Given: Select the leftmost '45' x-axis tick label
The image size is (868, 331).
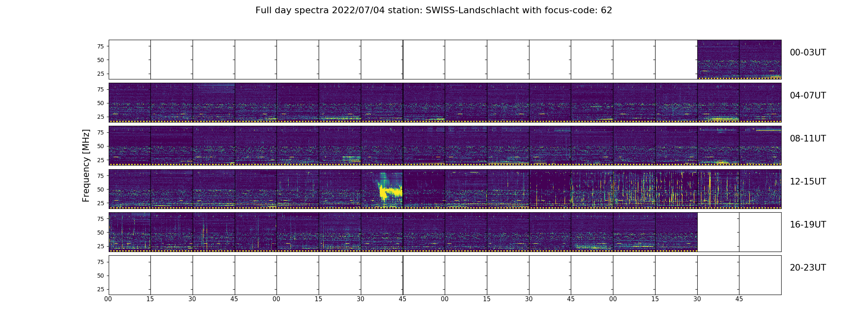Looking at the screenshot, I should click(x=234, y=299).
